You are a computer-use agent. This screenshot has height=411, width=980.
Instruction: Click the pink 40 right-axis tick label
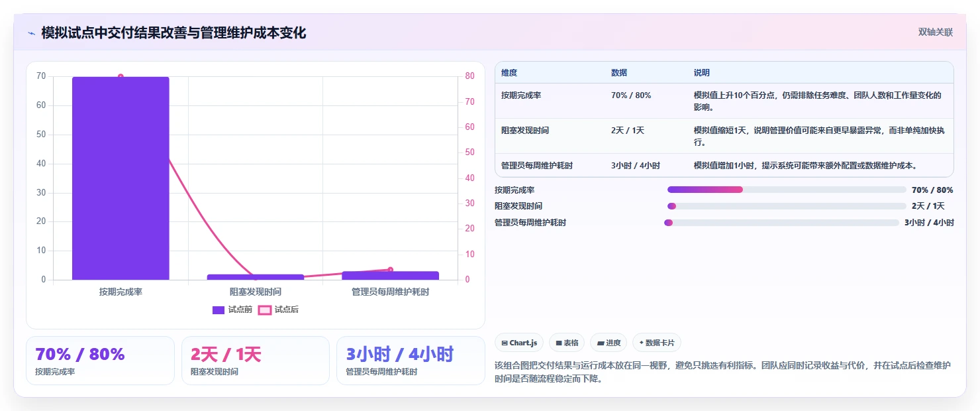click(x=469, y=178)
